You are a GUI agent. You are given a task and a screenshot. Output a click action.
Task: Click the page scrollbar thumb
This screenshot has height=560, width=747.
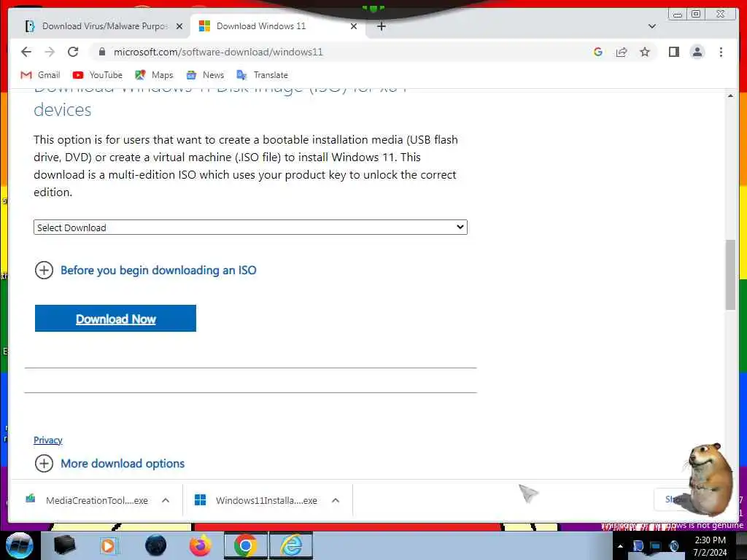point(730,275)
